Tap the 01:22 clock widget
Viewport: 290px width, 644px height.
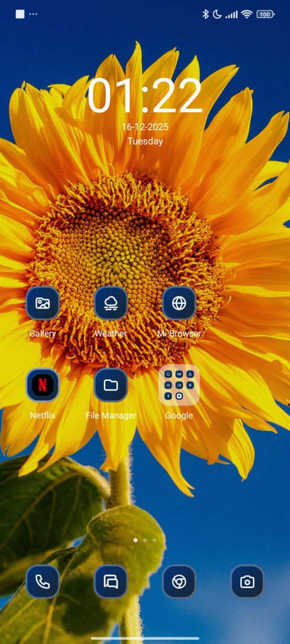(145, 96)
